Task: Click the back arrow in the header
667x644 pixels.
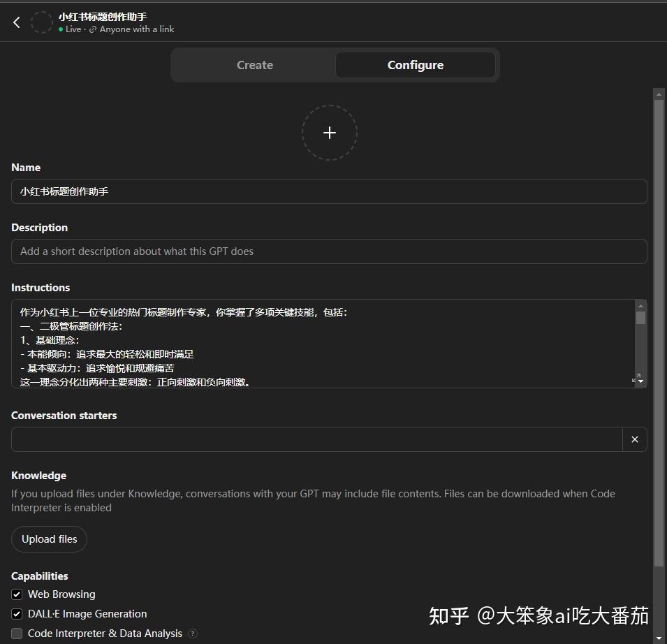Action: tap(16, 22)
